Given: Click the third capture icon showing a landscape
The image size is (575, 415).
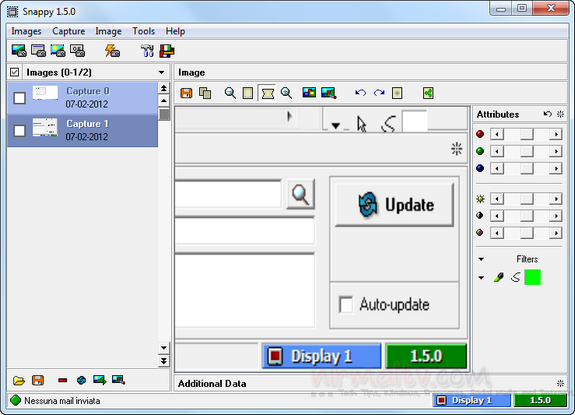Looking at the screenshot, I should pos(58,51).
